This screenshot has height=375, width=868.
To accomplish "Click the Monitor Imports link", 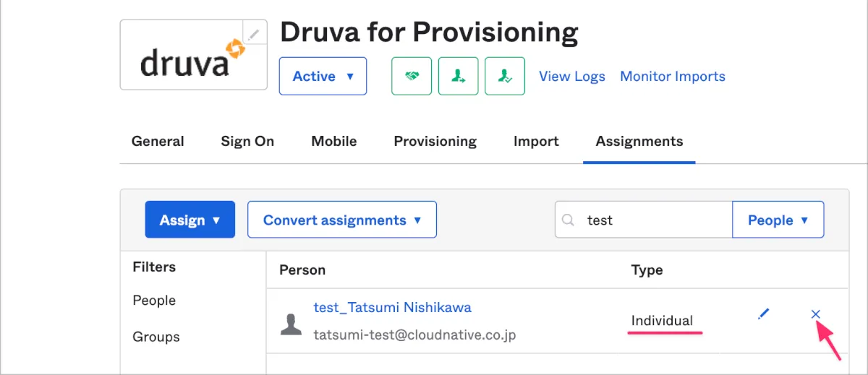I will coord(672,76).
